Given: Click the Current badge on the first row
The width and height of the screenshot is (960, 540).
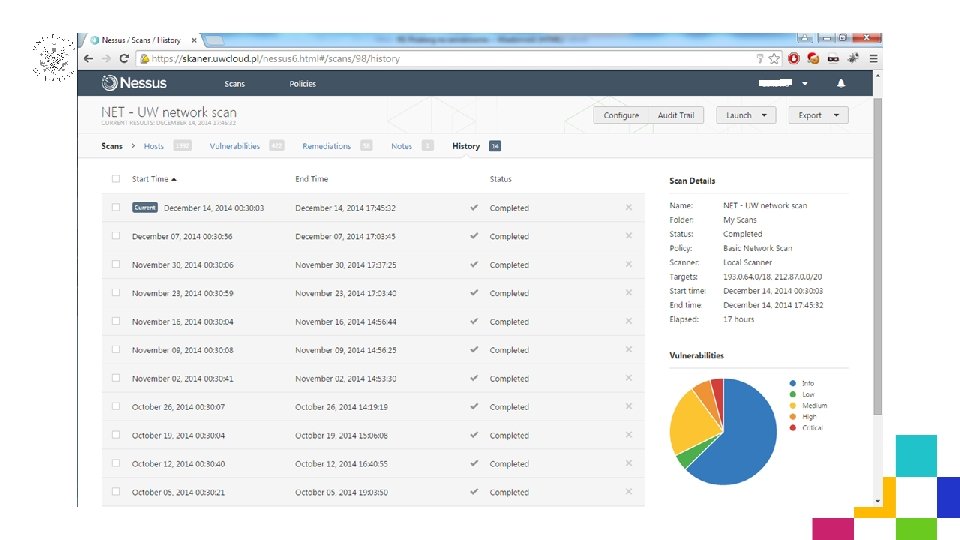Looking at the screenshot, I should point(145,208).
